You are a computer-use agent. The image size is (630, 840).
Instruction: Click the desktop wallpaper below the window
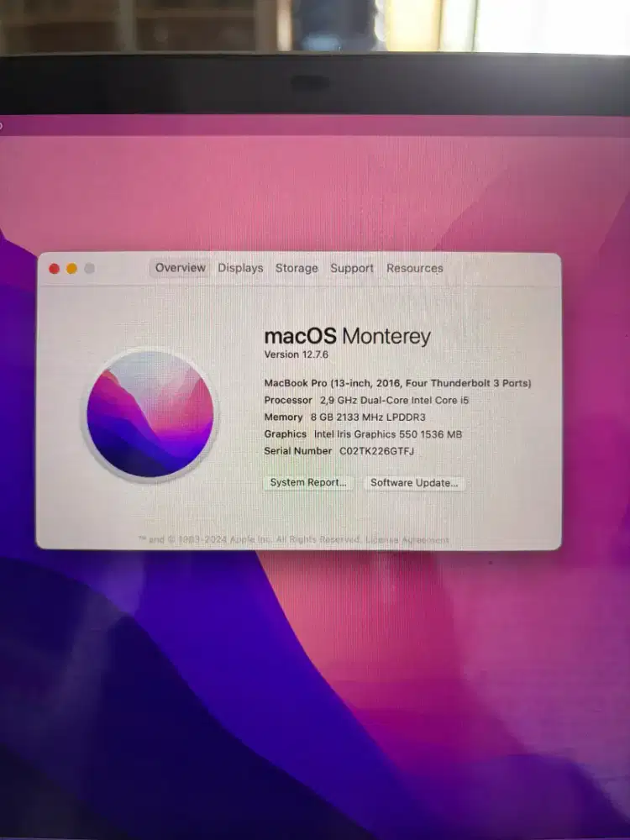tap(336, 672)
